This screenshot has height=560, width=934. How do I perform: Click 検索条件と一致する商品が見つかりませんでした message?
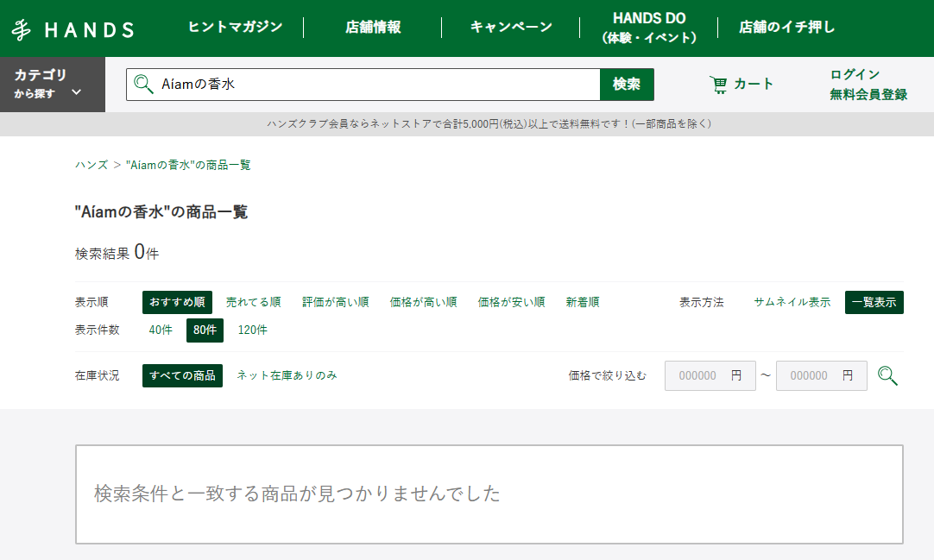pyautogui.click(x=297, y=494)
